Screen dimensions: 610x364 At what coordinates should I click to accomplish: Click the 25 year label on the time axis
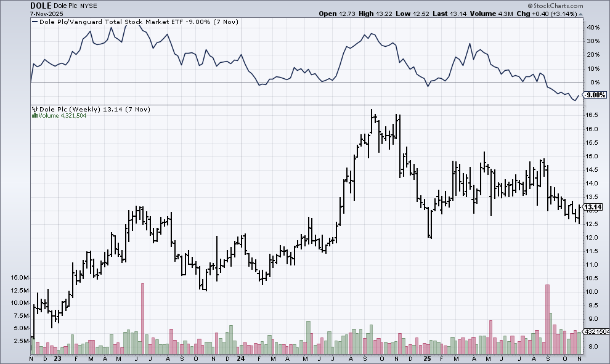pyautogui.click(x=428, y=358)
